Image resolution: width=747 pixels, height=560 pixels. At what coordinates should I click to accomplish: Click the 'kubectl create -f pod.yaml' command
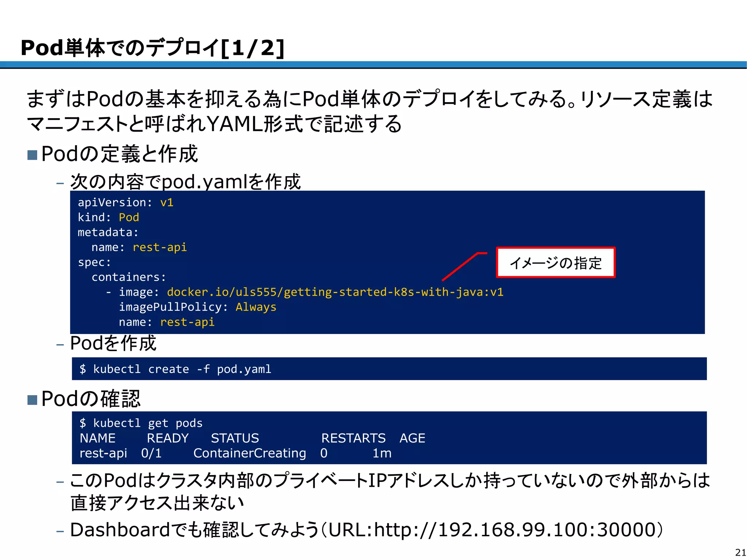[x=175, y=369]
